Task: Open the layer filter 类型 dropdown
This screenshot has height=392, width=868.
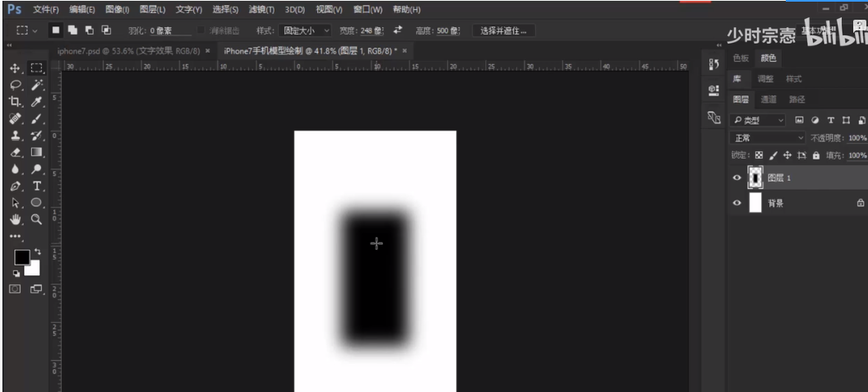Action: [x=758, y=120]
